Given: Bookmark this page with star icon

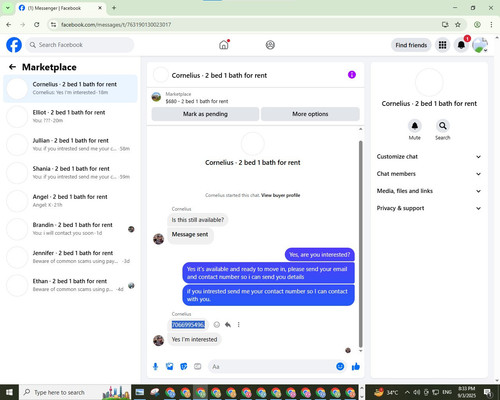Looking at the screenshot, I should click(458, 24).
